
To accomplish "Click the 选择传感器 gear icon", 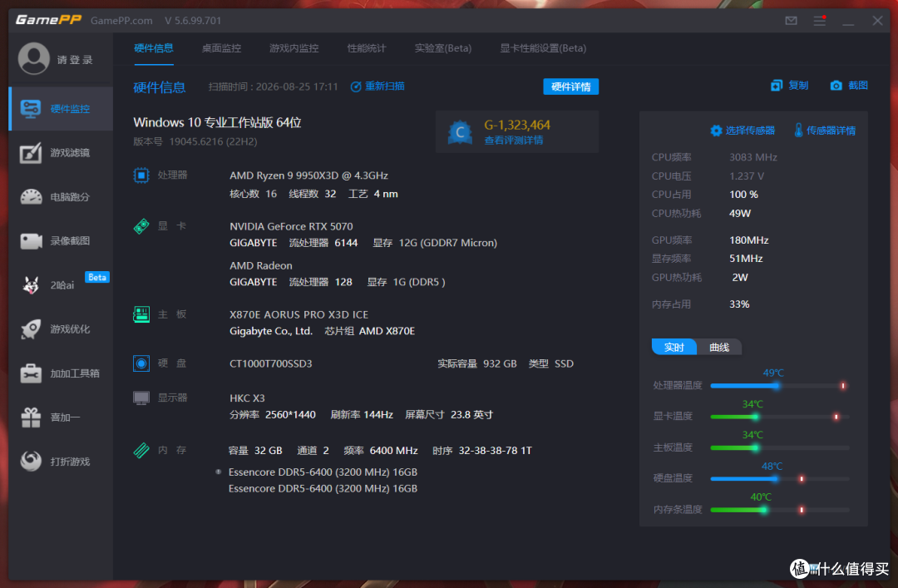I will [x=716, y=131].
